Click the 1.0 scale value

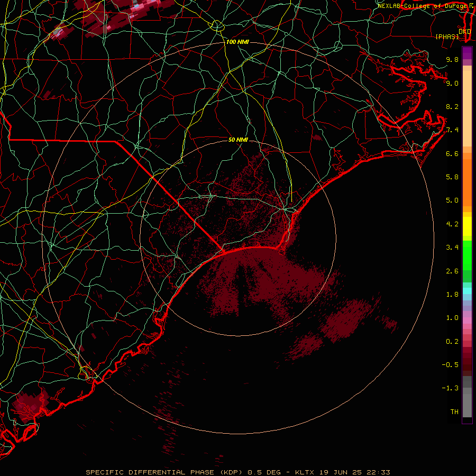452,318
